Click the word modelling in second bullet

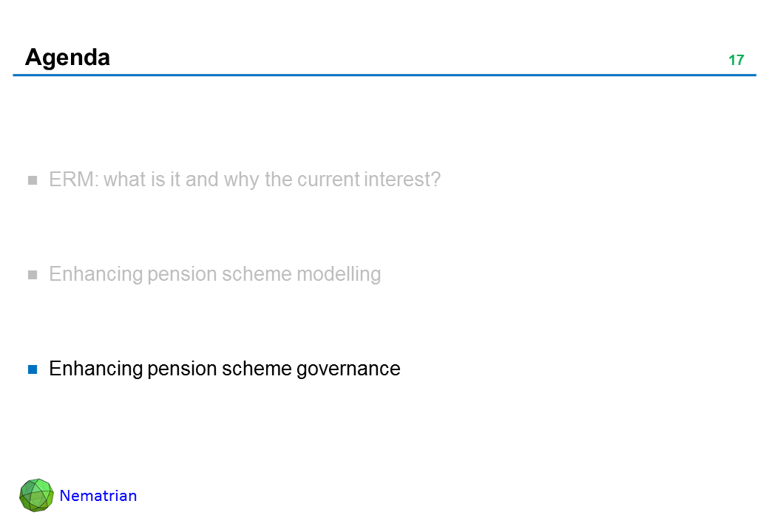[x=339, y=274]
